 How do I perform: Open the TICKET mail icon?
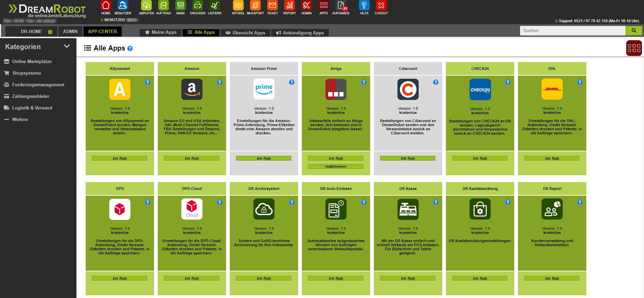(x=272, y=5)
